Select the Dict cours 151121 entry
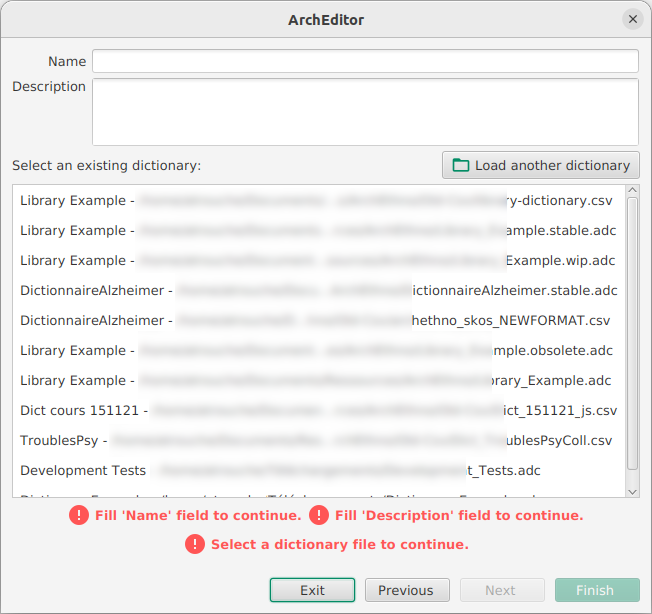This screenshot has width=652, height=614. point(319,410)
